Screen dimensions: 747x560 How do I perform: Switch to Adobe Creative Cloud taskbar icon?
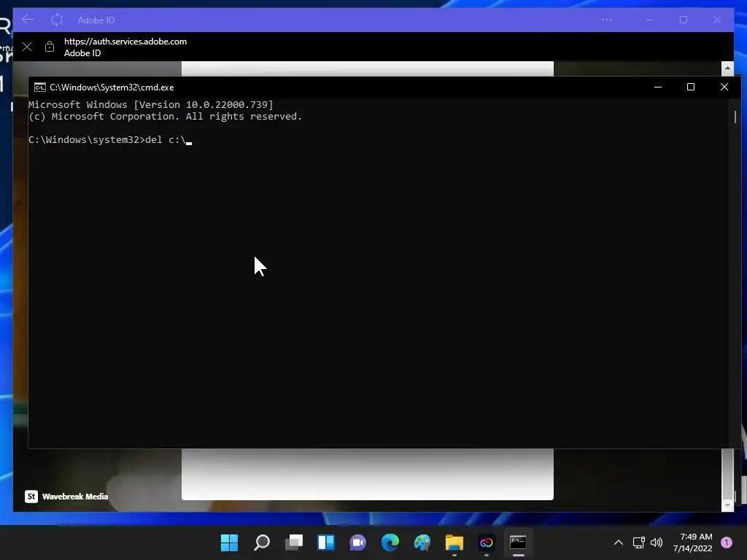[487, 542]
